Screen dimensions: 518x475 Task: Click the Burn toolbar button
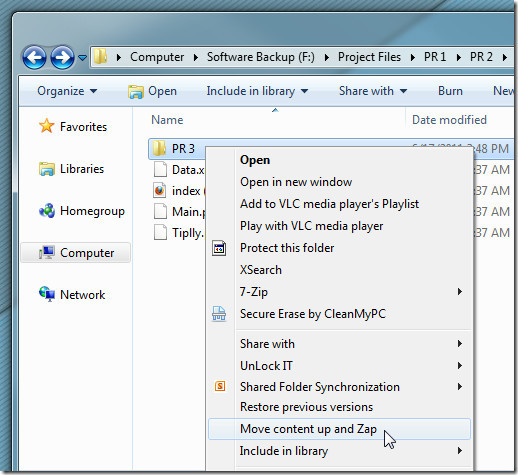[x=450, y=91]
